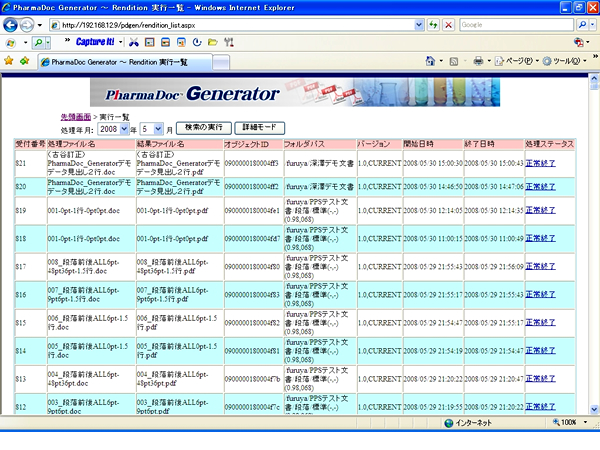Open the 正常終了 link for receipt 821
Screen dimensions: 600x450
pos(540,163)
